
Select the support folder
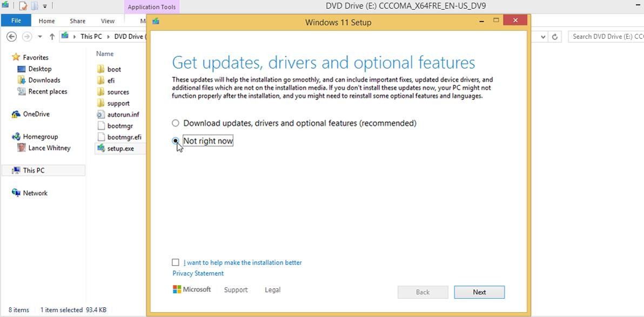[118, 104]
